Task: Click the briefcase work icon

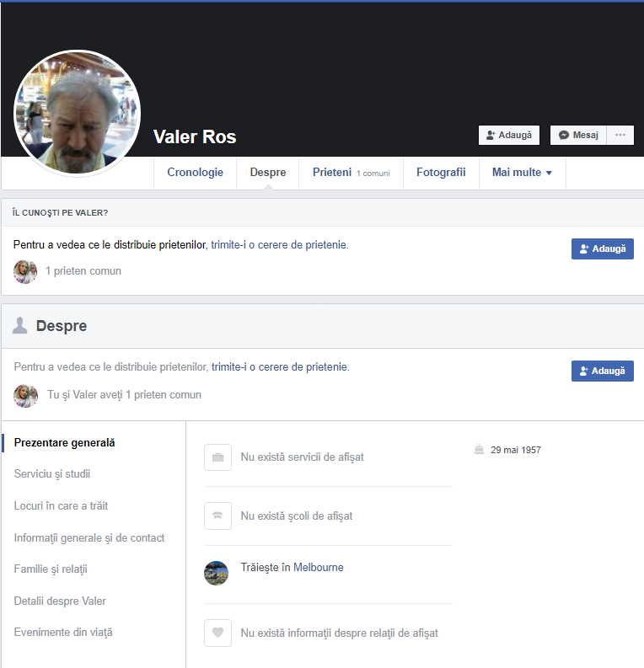Action: point(217,457)
